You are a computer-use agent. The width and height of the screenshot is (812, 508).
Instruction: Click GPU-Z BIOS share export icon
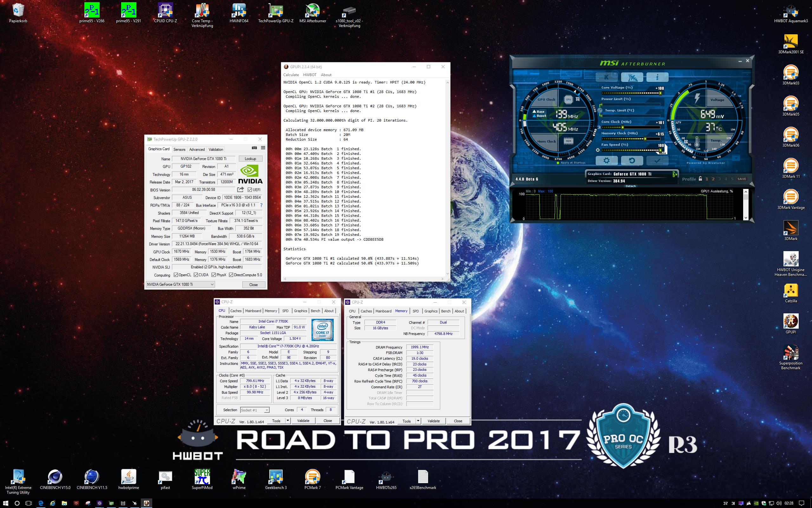coord(240,190)
